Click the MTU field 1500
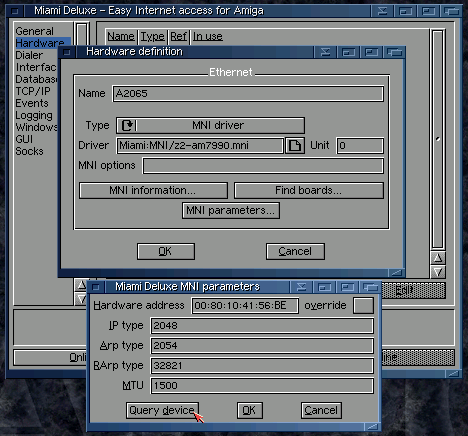468x436 pixels. tap(262, 386)
